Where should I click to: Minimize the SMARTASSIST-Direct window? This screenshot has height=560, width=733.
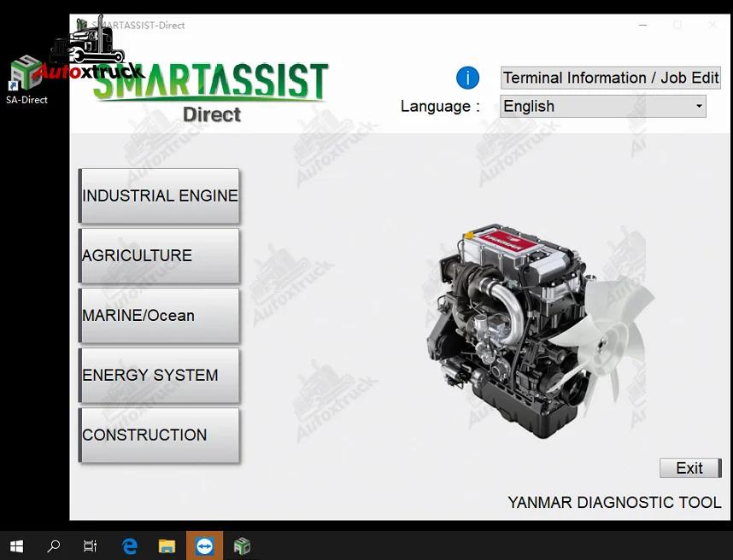point(643,25)
